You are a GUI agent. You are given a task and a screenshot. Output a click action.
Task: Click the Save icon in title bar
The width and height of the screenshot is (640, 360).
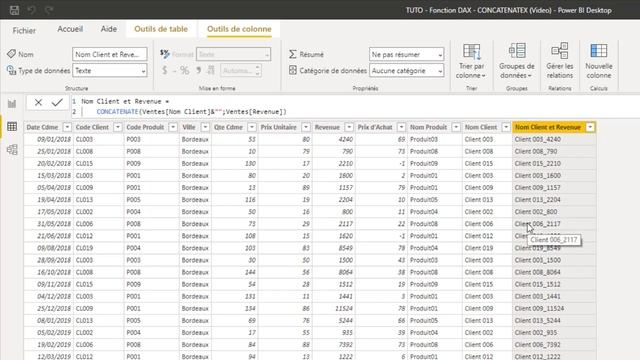point(14,10)
